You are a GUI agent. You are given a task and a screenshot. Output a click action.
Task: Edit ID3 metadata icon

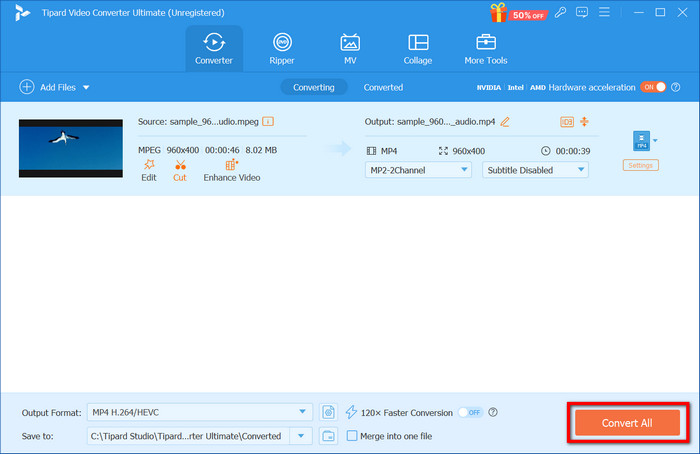567,121
